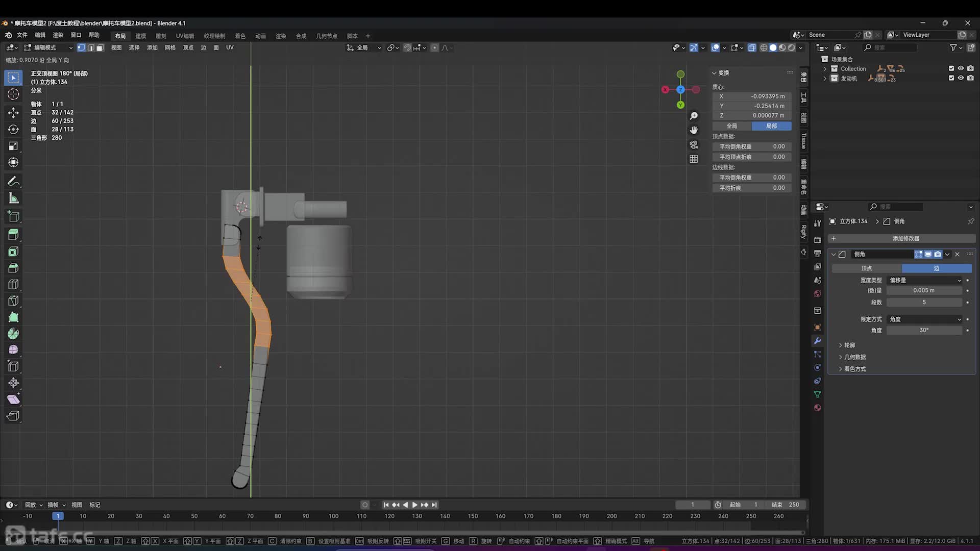
Task: Select the 边 bevel affect button
Action: pos(937,268)
